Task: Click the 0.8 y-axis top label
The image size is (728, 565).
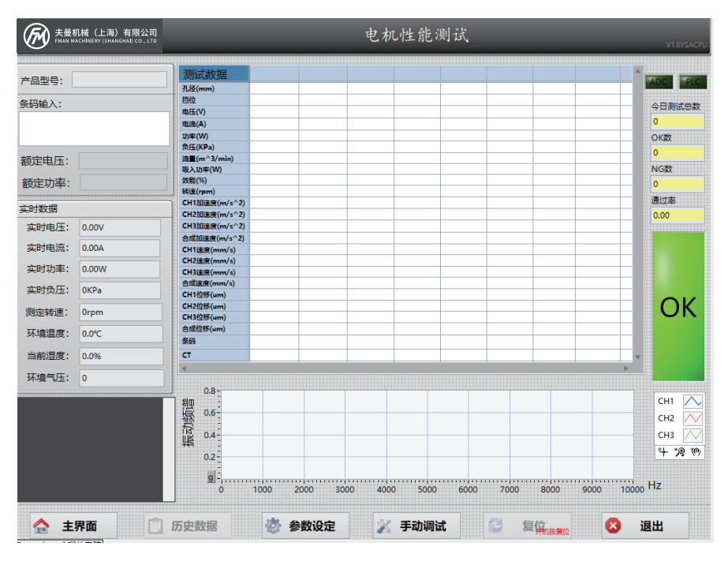Action: (x=210, y=391)
